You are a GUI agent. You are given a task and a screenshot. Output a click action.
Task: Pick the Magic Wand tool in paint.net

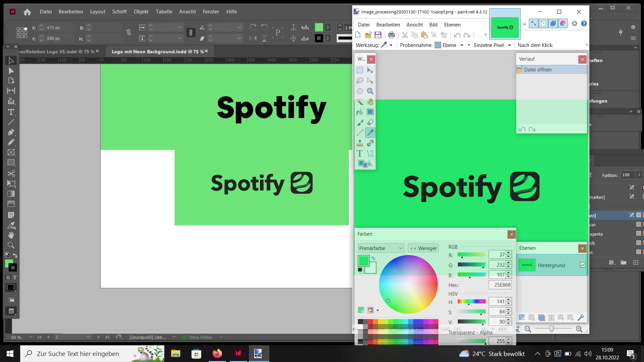(360, 102)
